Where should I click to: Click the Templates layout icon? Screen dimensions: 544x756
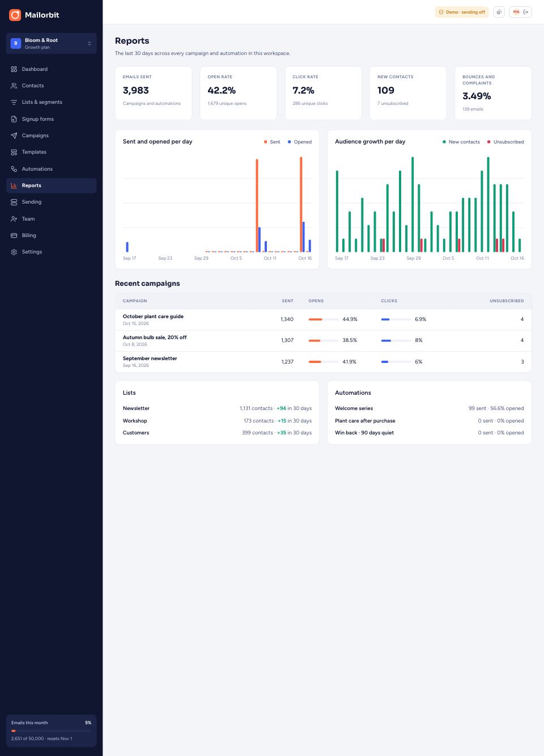point(14,152)
